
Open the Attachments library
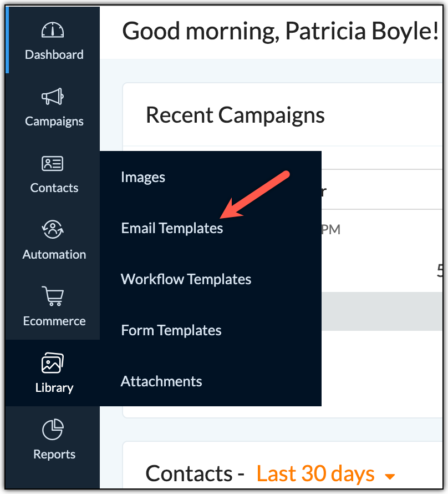pos(161,381)
